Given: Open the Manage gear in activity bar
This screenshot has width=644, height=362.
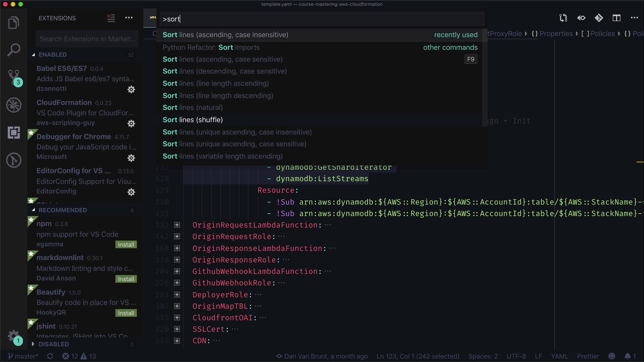Looking at the screenshot, I should 13,336.
